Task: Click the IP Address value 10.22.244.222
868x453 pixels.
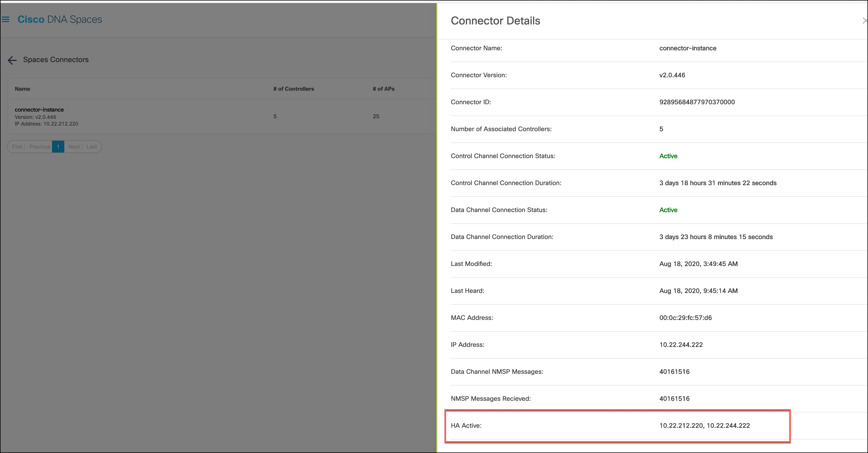Action: click(681, 345)
